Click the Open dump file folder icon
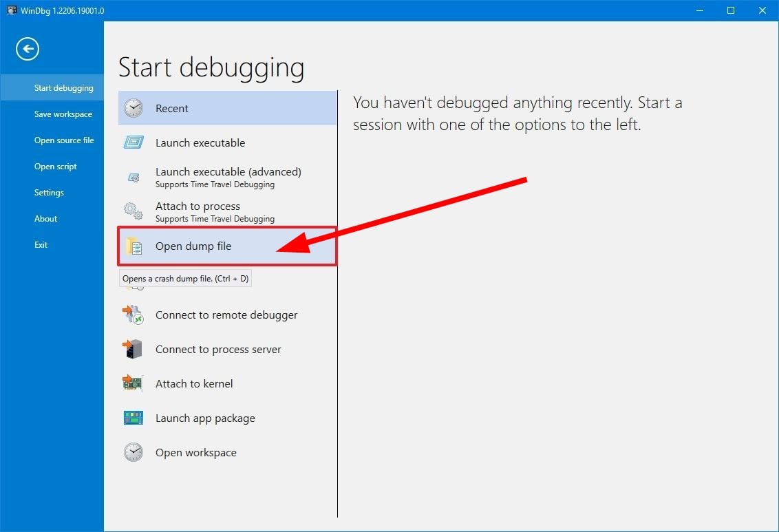779x532 pixels. tap(134, 246)
